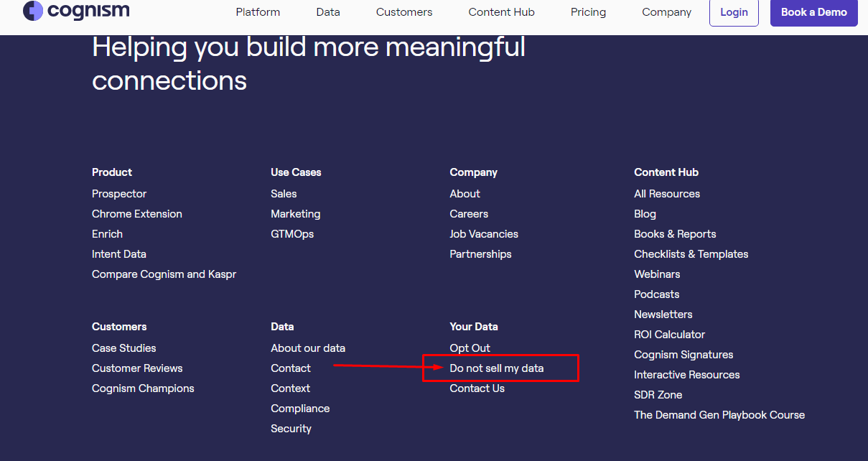Screen dimensions: 868x461
Task: Open the All Resources link
Action: [x=667, y=194]
